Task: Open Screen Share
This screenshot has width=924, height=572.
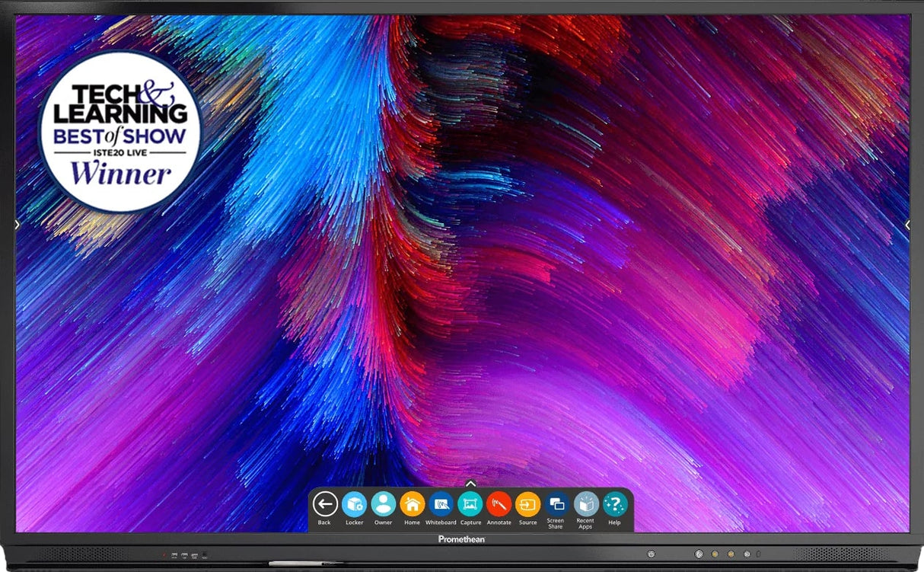Action: [x=556, y=503]
